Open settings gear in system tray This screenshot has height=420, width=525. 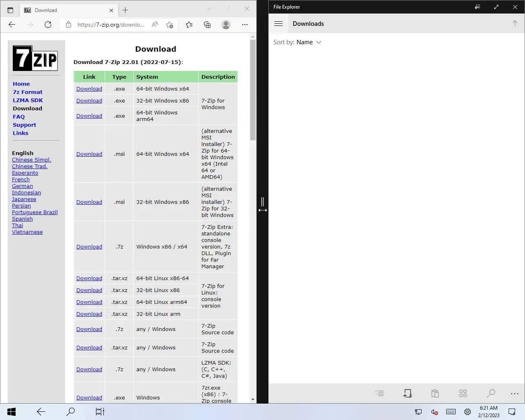tap(468, 412)
